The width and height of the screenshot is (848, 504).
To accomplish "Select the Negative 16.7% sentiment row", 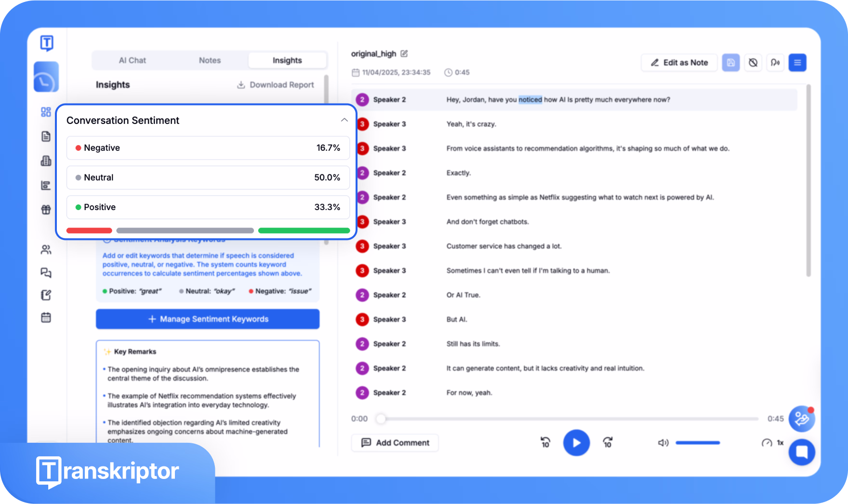I will pos(208,148).
